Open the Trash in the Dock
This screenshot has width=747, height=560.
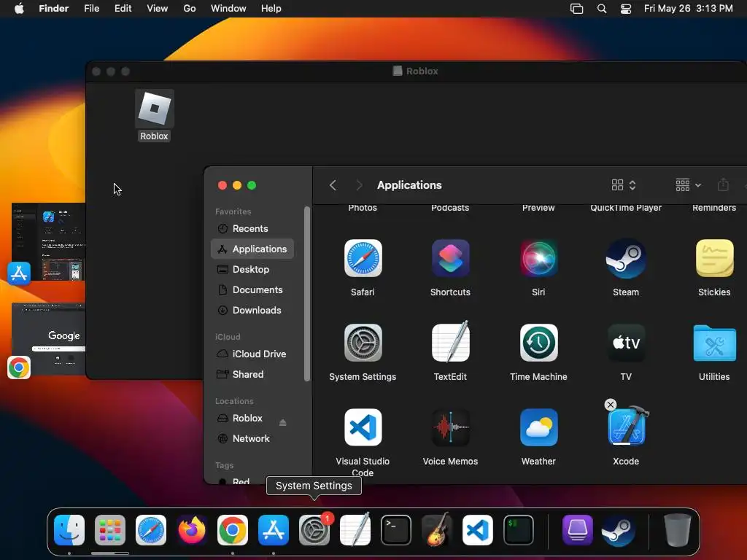click(677, 530)
